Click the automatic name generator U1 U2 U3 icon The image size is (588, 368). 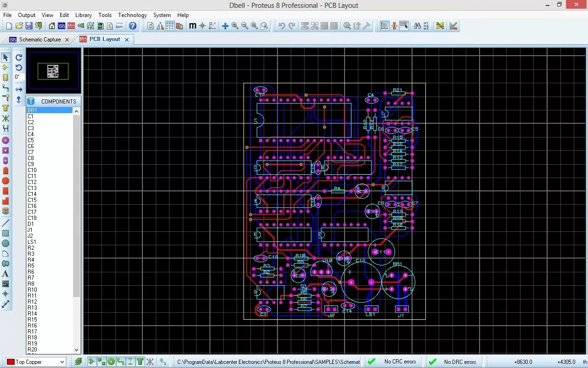(x=427, y=26)
